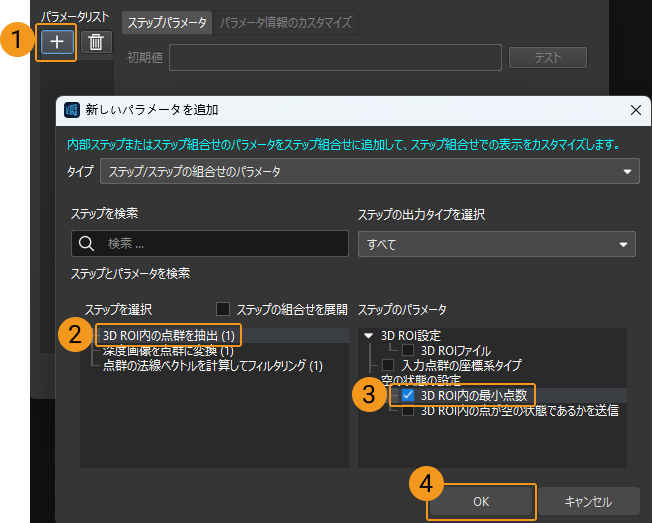Collapse the 3D ROI設定 group
The height and width of the screenshot is (523, 652).
point(368,336)
